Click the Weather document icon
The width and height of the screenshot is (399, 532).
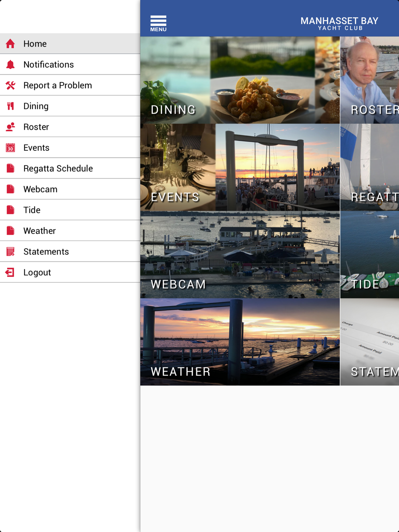(10, 231)
